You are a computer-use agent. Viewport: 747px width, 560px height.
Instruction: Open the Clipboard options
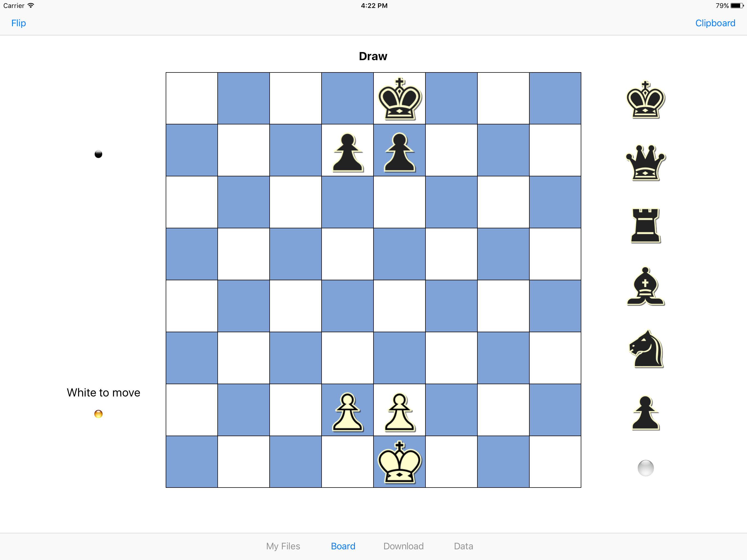(x=715, y=23)
